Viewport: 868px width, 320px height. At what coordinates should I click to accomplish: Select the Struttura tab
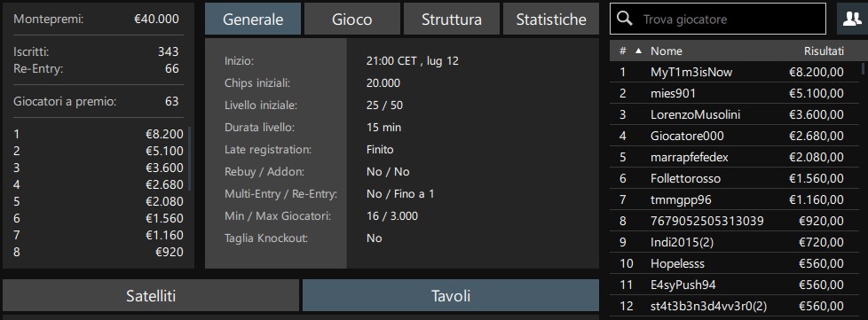point(451,20)
